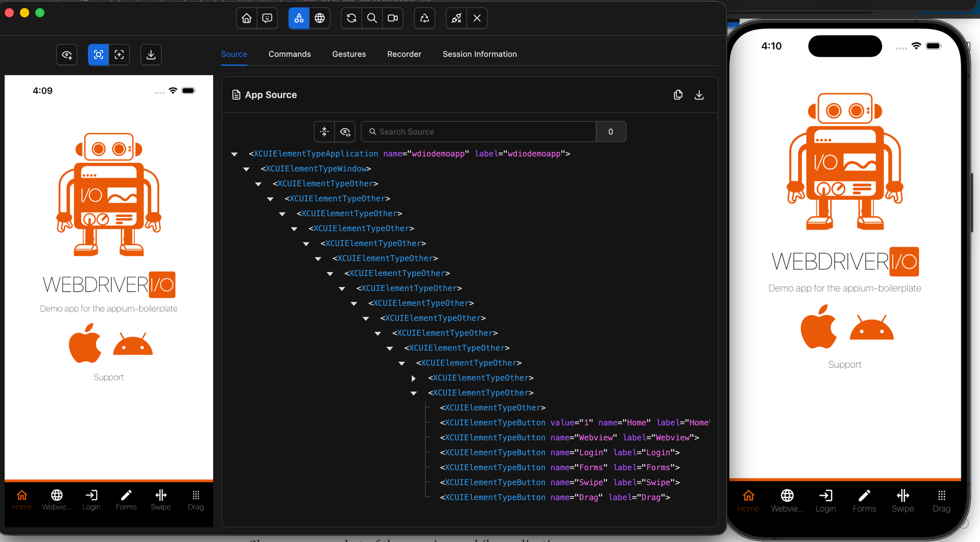This screenshot has height=542, width=980.
Task: Collapse the XCUIElementTypeWindow tree node
Action: 246,169
